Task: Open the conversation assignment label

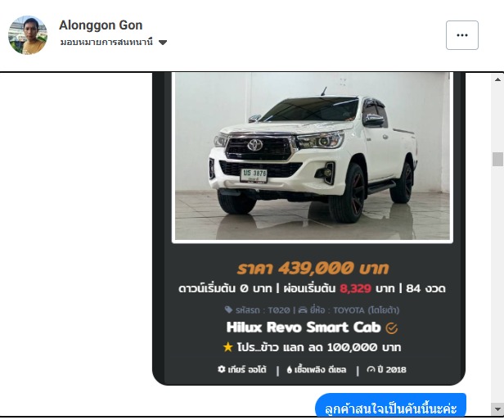Action: click(x=106, y=42)
